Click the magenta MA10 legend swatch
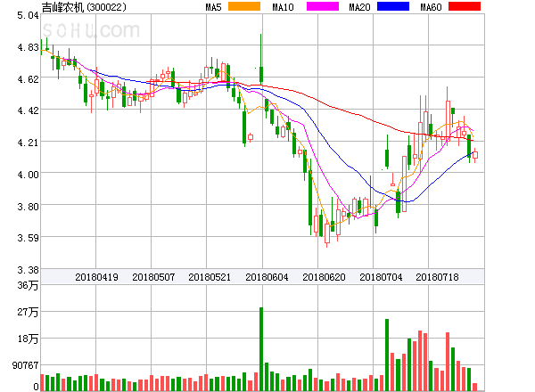The height and width of the screenshot is (392, 535). coord(323,6)
